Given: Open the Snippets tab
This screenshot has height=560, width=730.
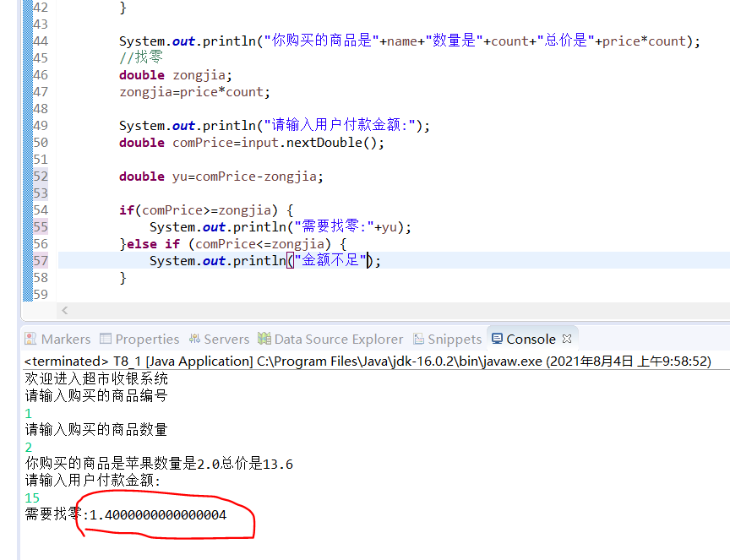Looking at the screenshot, I should point(455,339).
